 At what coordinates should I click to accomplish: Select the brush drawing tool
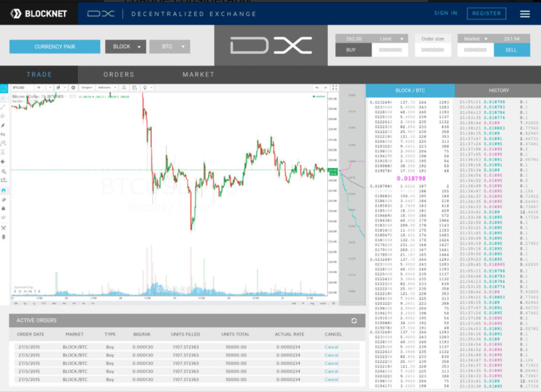point(4,125)
